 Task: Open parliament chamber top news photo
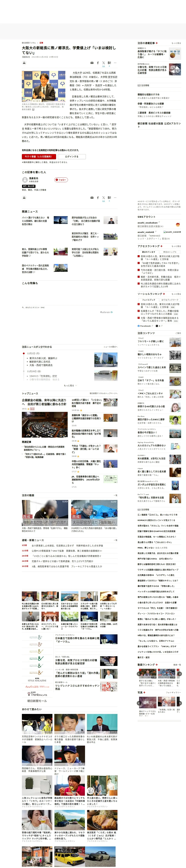(x=45, y=425)
